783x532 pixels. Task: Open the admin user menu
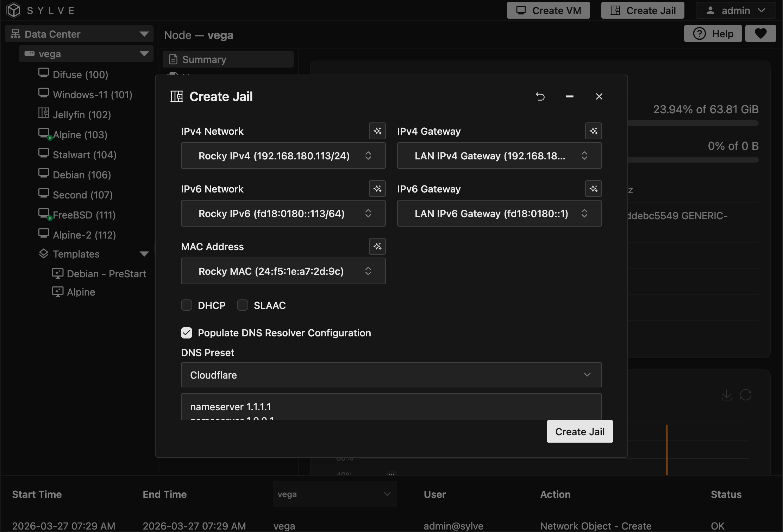(x=736, y=11)
